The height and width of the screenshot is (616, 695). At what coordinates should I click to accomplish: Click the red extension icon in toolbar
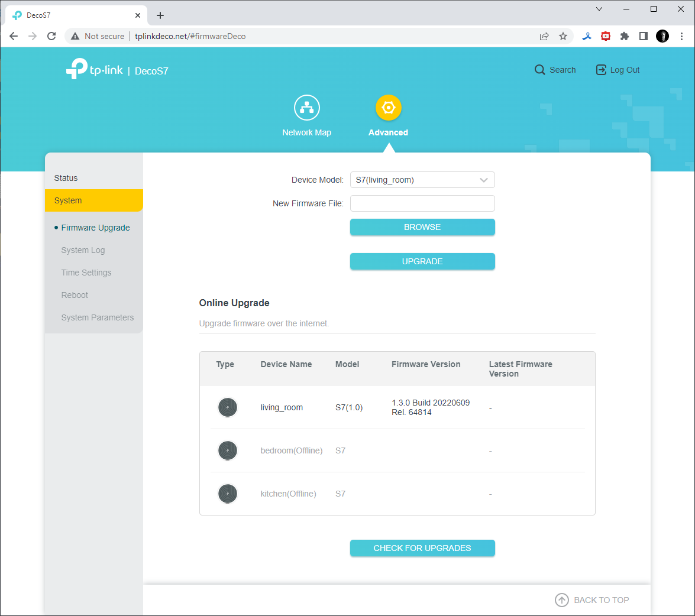606,36
